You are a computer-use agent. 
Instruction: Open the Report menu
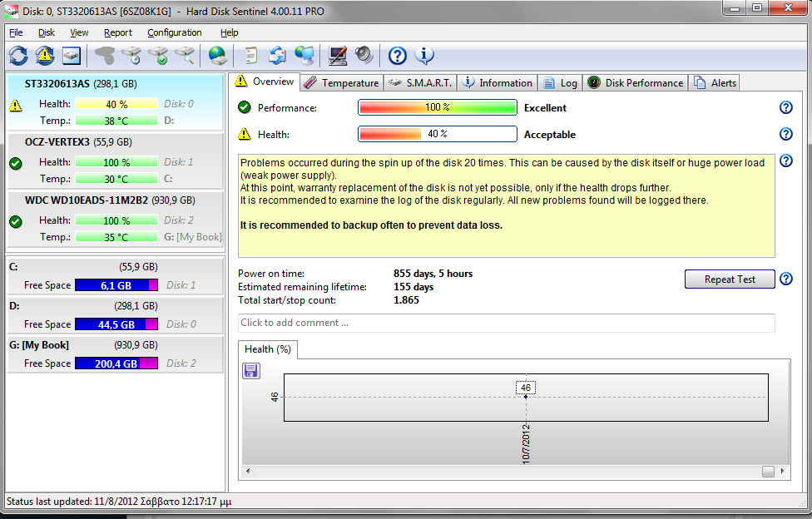tap(118, 32)
